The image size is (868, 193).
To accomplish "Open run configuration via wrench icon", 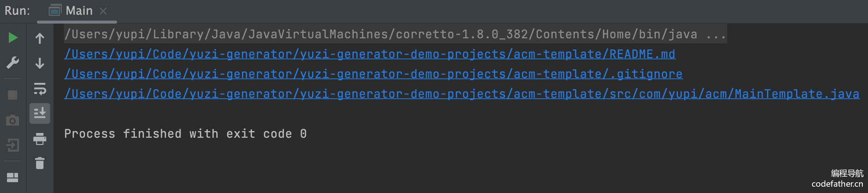I will 13,63.
